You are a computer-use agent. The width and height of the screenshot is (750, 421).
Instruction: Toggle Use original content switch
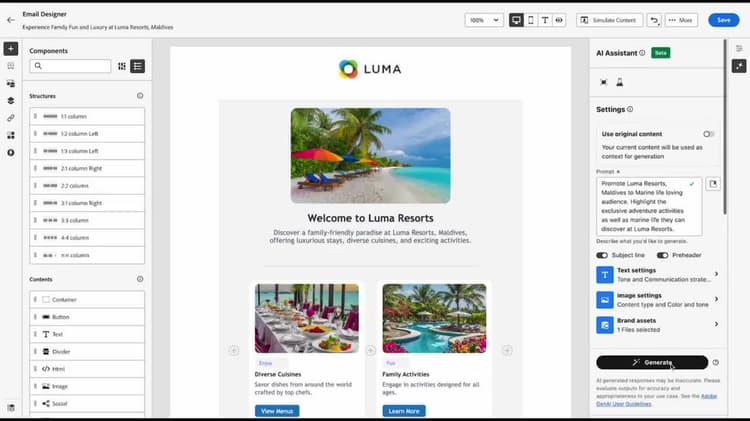click(708, 134)
